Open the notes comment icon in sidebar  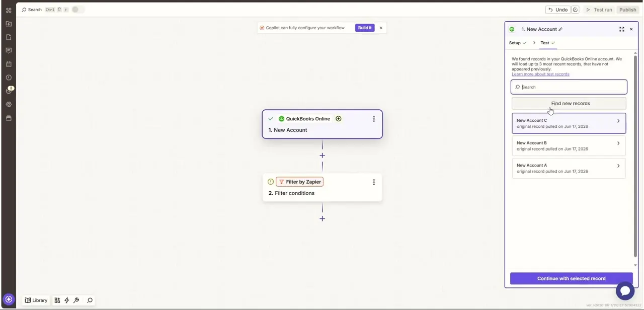coord(9,50)
